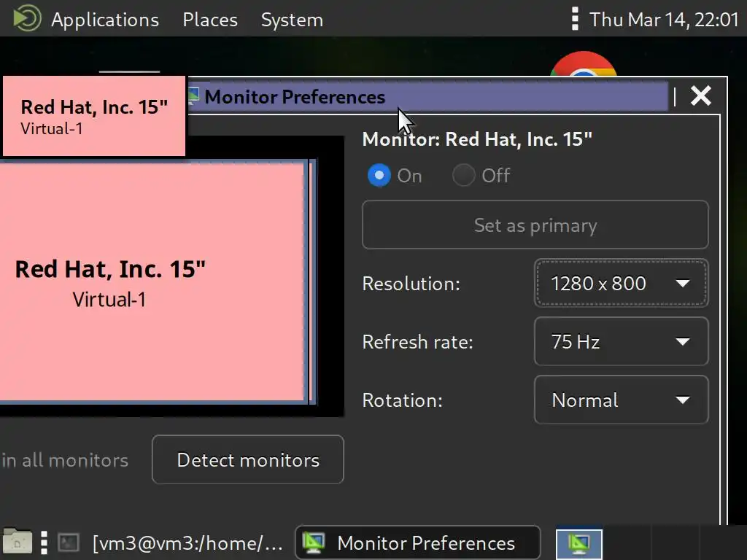Open the Chrome icon on the desktop
747x560 pixels.
tap(584, 64)
